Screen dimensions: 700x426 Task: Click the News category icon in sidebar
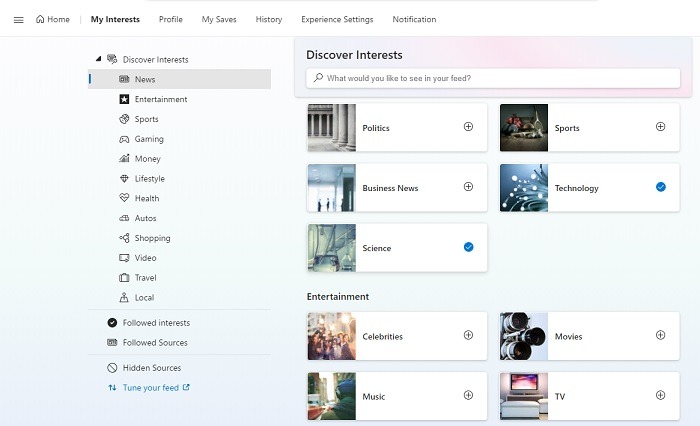[124, 79]
